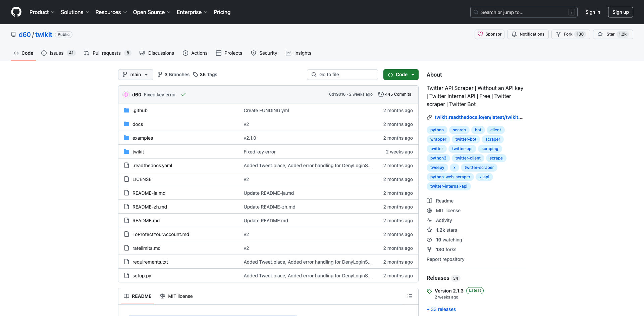This screenshot has width=644, height=316.
Task: Select the README tab
Action: 138,296
